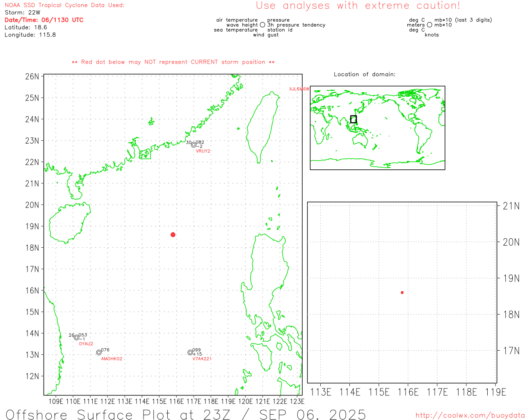Click 'Use analyses with extreme caution!' heading

click(x=358, y=6)
